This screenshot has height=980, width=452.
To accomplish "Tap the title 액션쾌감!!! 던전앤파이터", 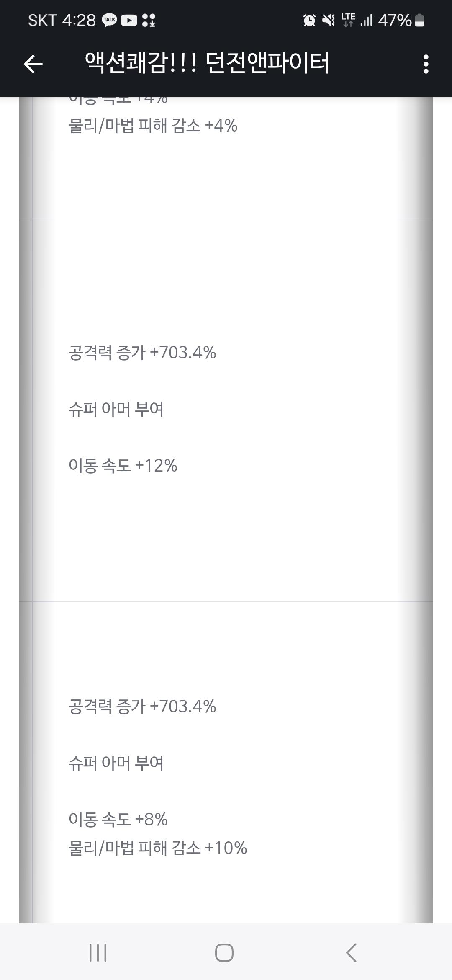I will click(x=207, y=64).
